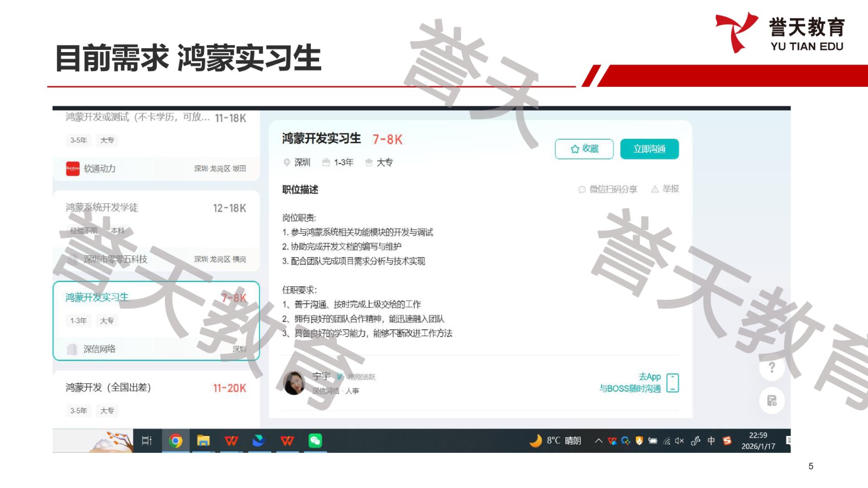868x488 pixels.
Task: Open the question mark help icon
Action: click(771, 368)
